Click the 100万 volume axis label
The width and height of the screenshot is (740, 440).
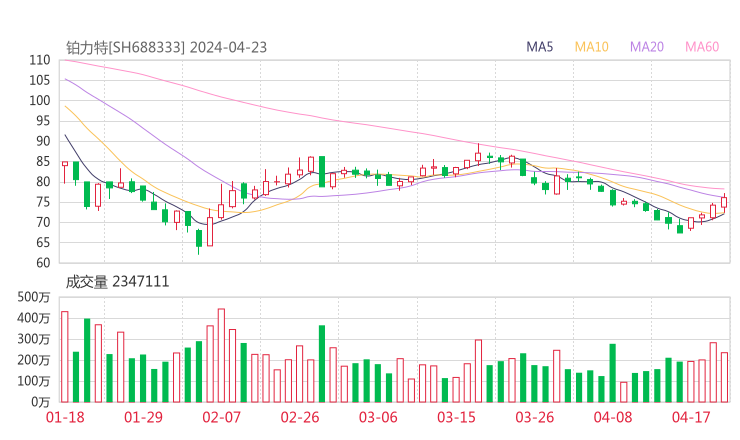click(34, 381)
